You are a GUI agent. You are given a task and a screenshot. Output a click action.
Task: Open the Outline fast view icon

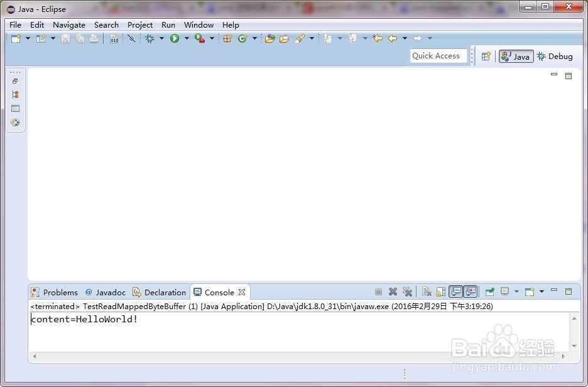(x=15, y=109)
